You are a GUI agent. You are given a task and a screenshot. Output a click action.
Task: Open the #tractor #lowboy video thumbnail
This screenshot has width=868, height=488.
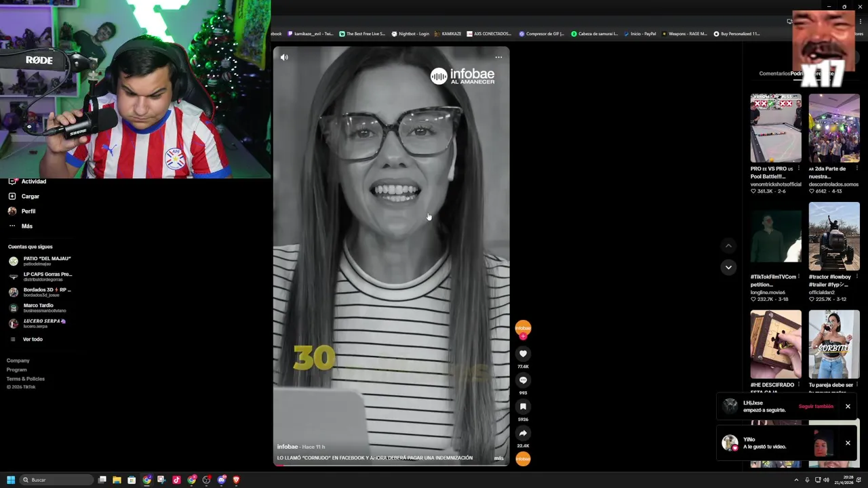click(834, 237)
